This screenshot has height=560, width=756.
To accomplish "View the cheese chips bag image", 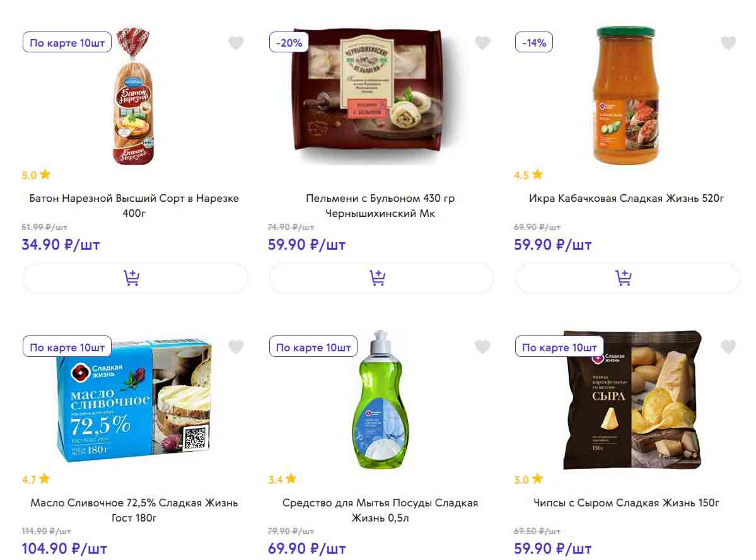I will 632,400.
